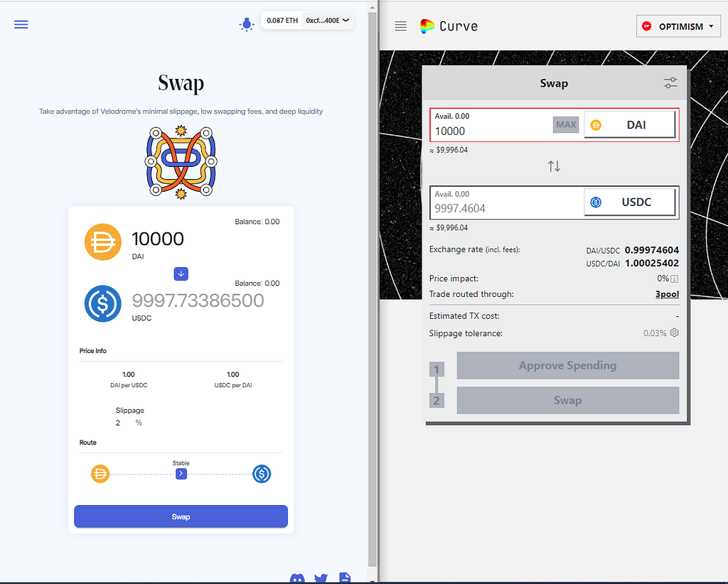The width and height of the screenshot is (728, 584).
Task: Open the OPTIMISM network dropdown
Action: pyautogui.click(x=678, y=26)
